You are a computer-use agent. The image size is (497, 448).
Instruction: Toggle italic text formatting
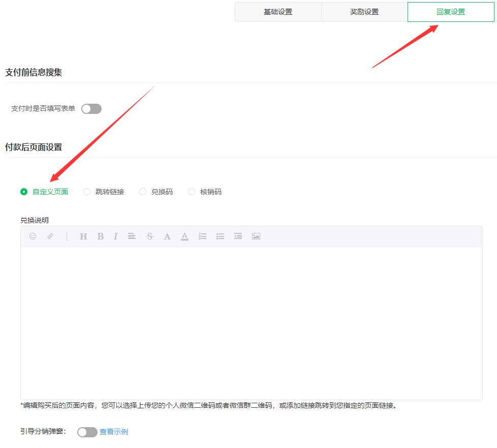(x=115, y=236)
